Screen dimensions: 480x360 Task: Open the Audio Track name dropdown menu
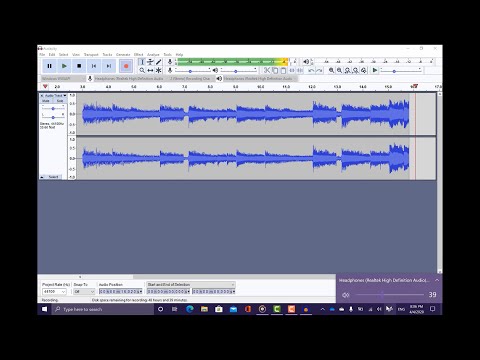pos(56,96)
